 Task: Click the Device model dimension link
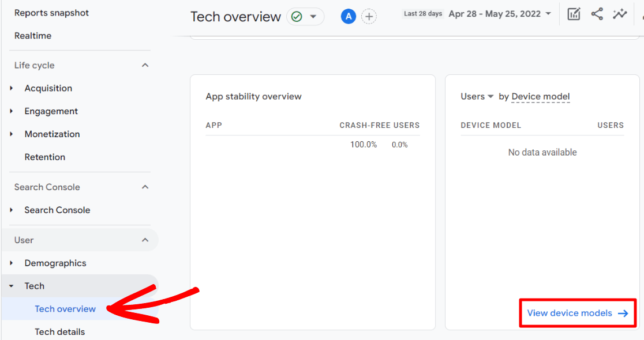click(x=540, y=96)
